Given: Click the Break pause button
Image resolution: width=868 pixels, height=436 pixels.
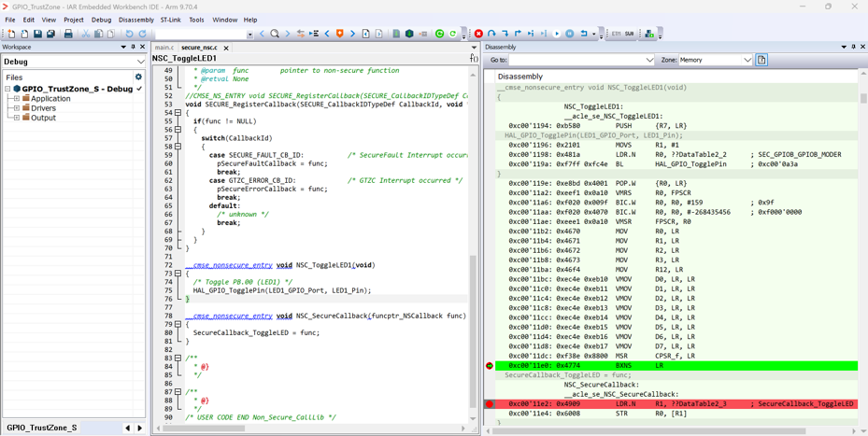Looking at the screenshot, I should point(570,34).
